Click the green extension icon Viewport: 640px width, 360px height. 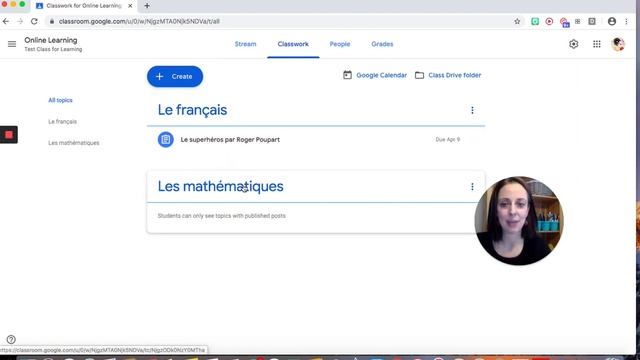point(535,21)
